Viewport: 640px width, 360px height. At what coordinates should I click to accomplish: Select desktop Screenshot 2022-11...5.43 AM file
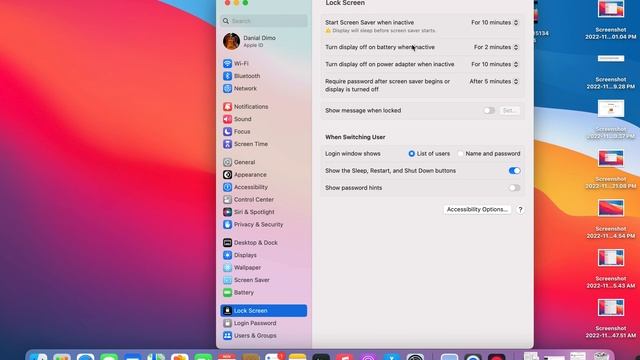(x=611, y=269)
